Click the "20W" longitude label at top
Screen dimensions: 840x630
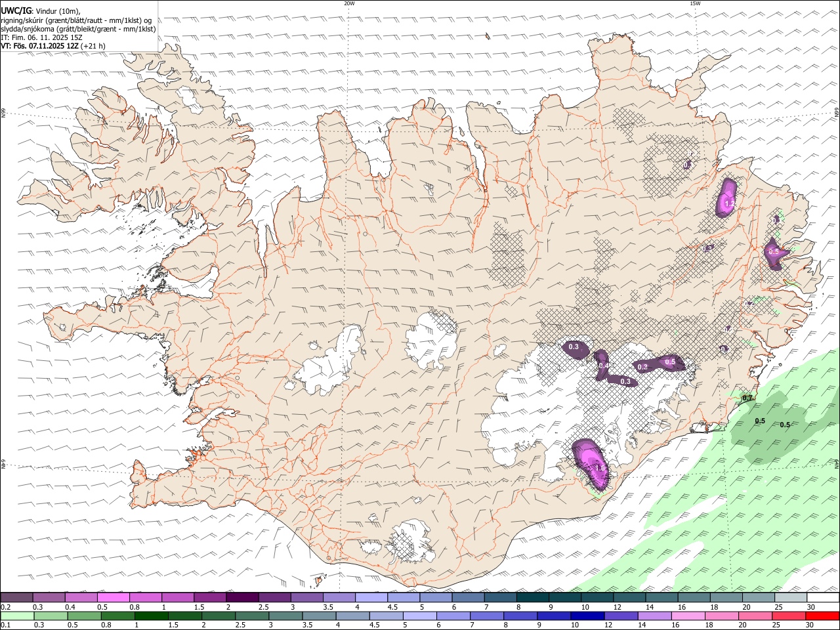tap(349, 3)
